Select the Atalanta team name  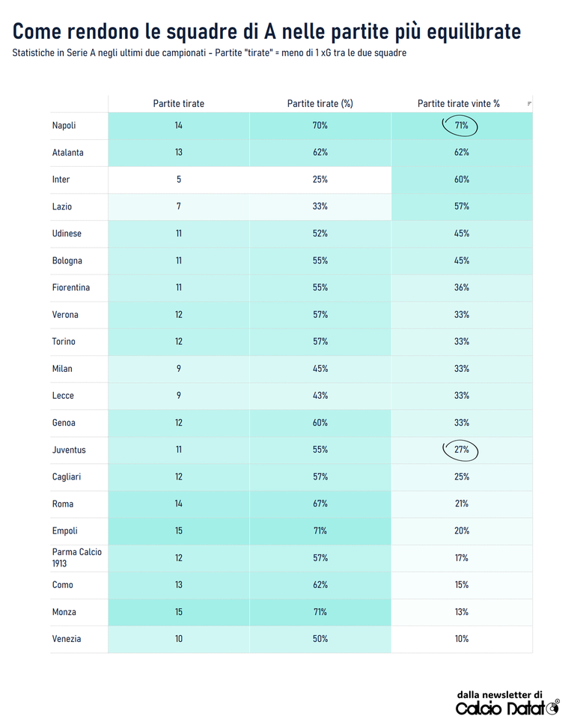(68, 153)
